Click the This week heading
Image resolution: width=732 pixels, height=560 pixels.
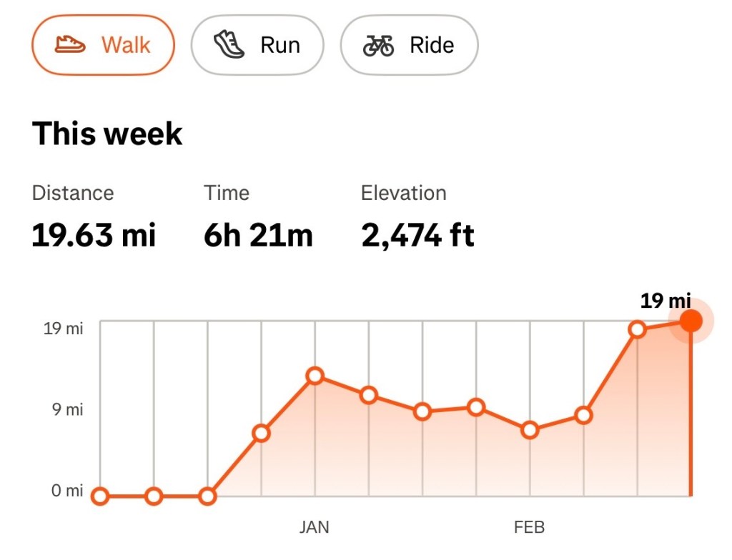(107, 133)
